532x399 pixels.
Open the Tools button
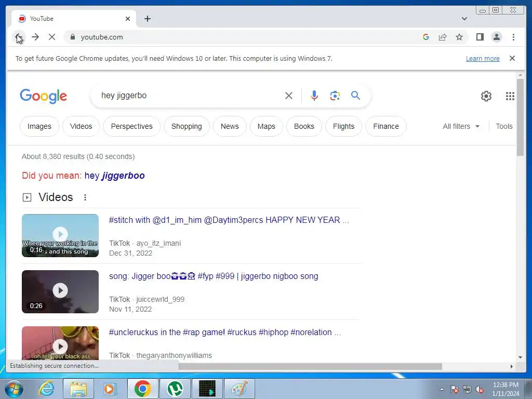(x=504, y=126)
